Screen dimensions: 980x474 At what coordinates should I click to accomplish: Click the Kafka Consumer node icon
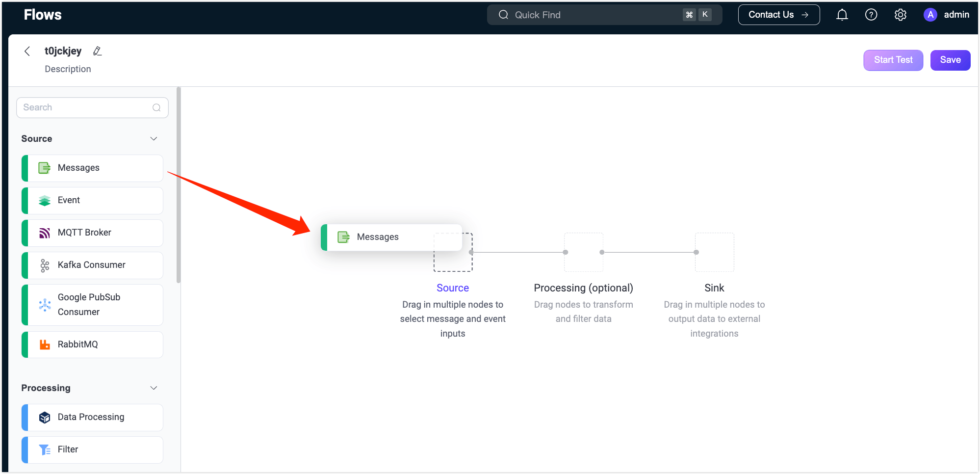coord(45,265)
